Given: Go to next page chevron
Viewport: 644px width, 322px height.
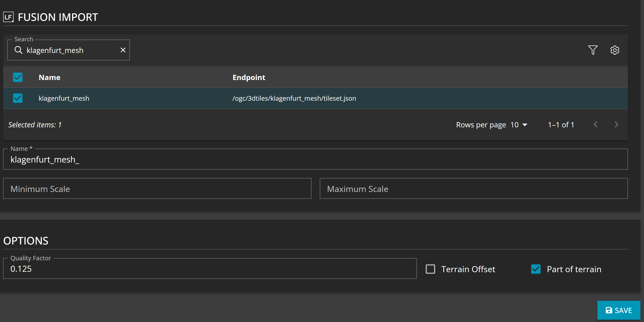Looking at the screenshot, I should click(616, 125).
